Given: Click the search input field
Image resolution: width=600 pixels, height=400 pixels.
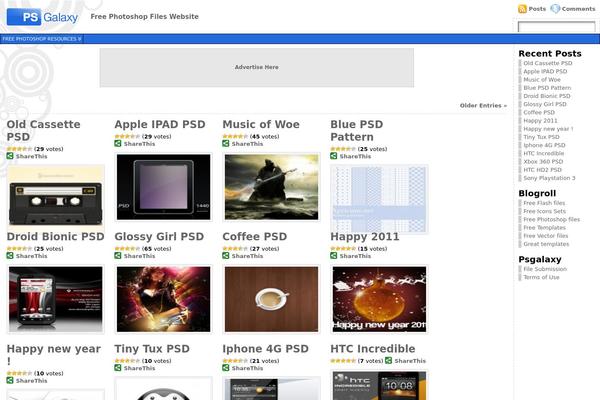Looking at the screenshot, I should point(556,27).
